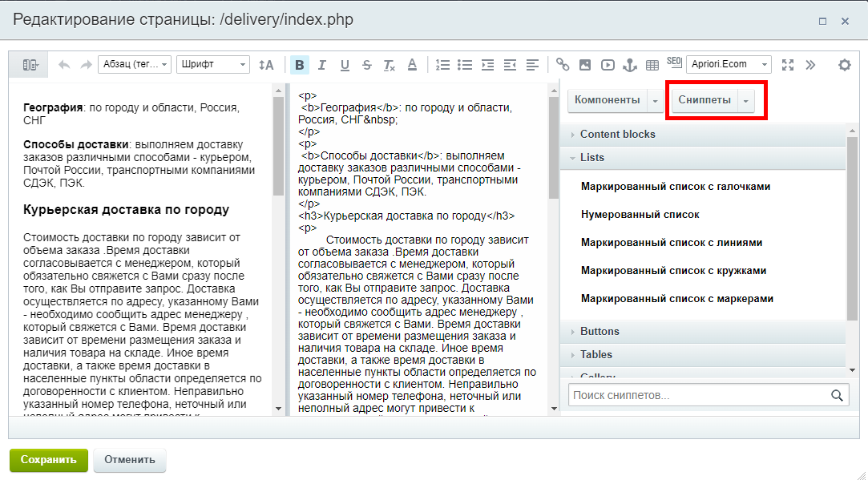This screenshot has width=868, height=480.
Task: Select snippet Нумерованный список
Action: point(640,215)
